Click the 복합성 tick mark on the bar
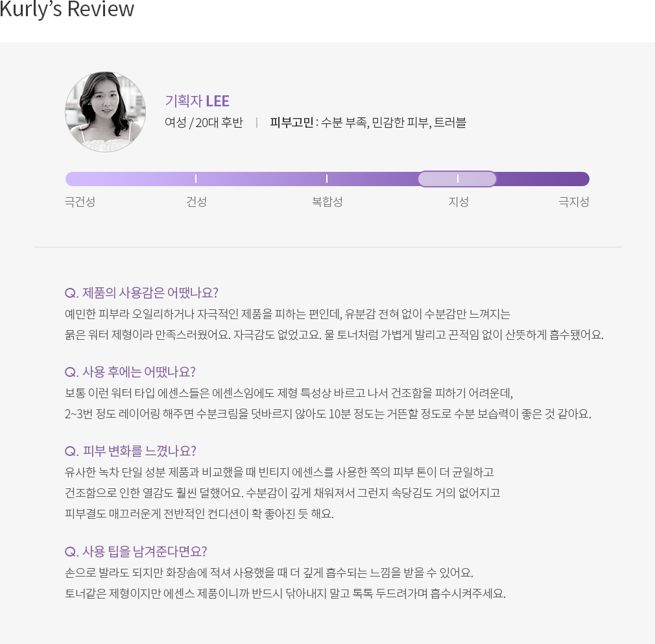Screen dimensions: 655x644 [327, 179]
